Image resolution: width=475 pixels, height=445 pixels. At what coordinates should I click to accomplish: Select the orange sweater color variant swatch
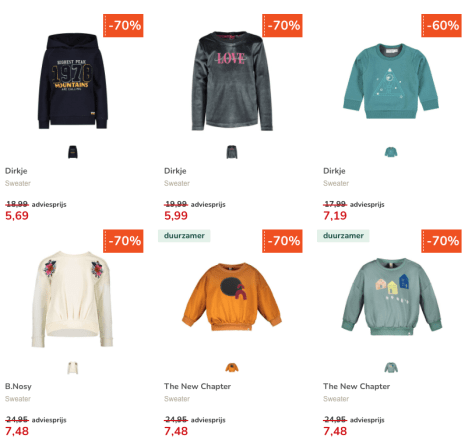pos(232,368)
